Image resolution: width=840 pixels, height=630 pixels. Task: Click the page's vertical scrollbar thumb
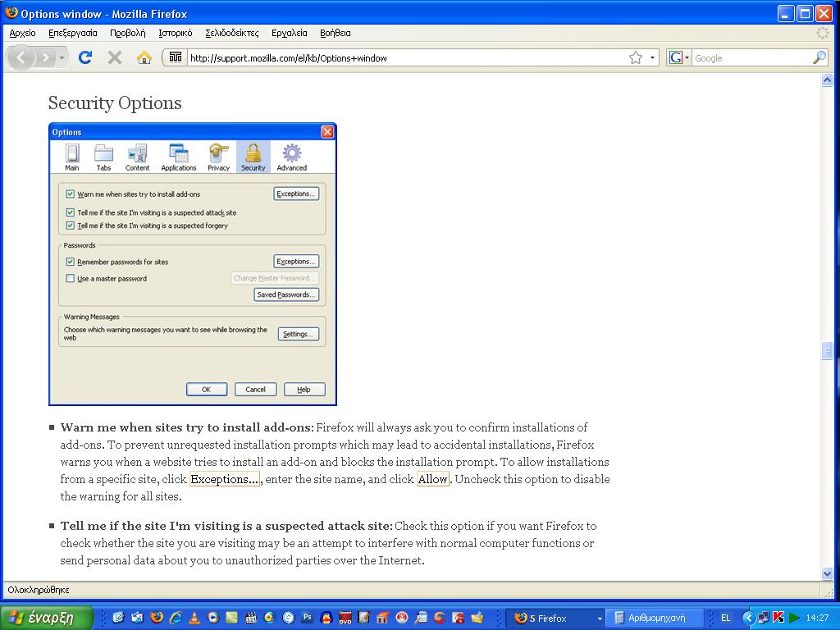point(827,351)
